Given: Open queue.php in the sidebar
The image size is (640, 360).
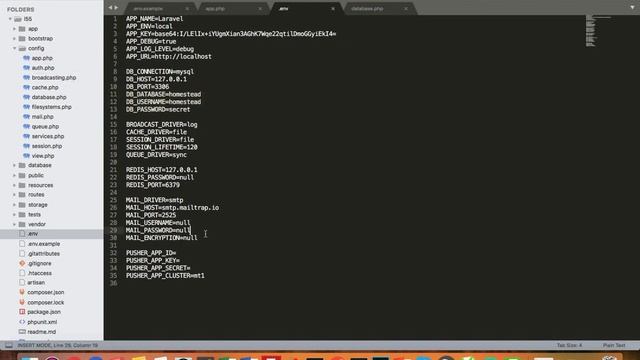Looking at the screenshot, I should pyautogui.click(x=45, y=127).
